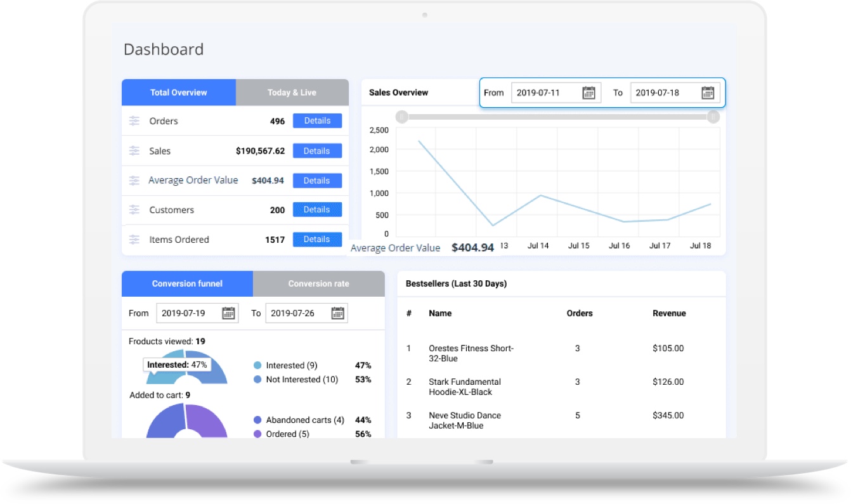Click the Neve Studio Dance Jacket-M-Blue product name
851x504 pixels.
pyautogui.click(x=465, y=420)
